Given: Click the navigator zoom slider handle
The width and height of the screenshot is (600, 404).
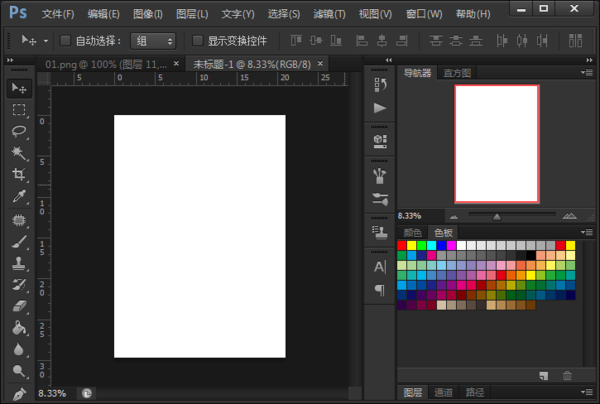Looking at the screenshot, I should tap(497, 217).
